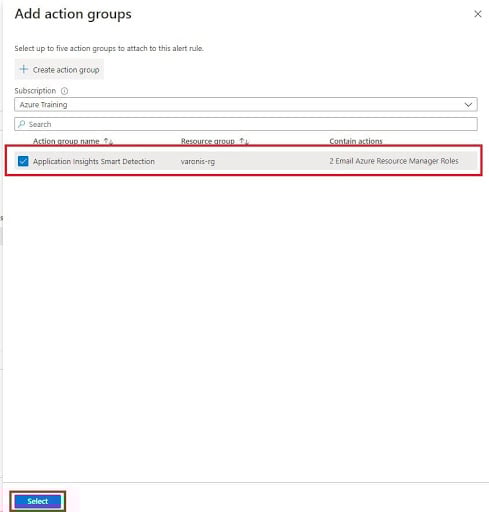Click the Add action groups panel title
This screenshot has width=489, height=512.
pos(73,14)
